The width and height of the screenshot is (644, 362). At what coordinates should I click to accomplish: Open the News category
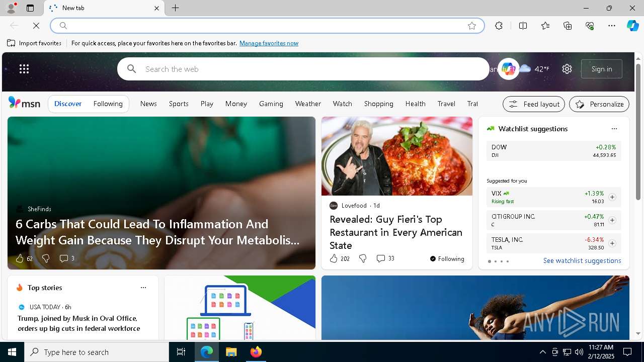pyautogui.click(x=148, y=104)
